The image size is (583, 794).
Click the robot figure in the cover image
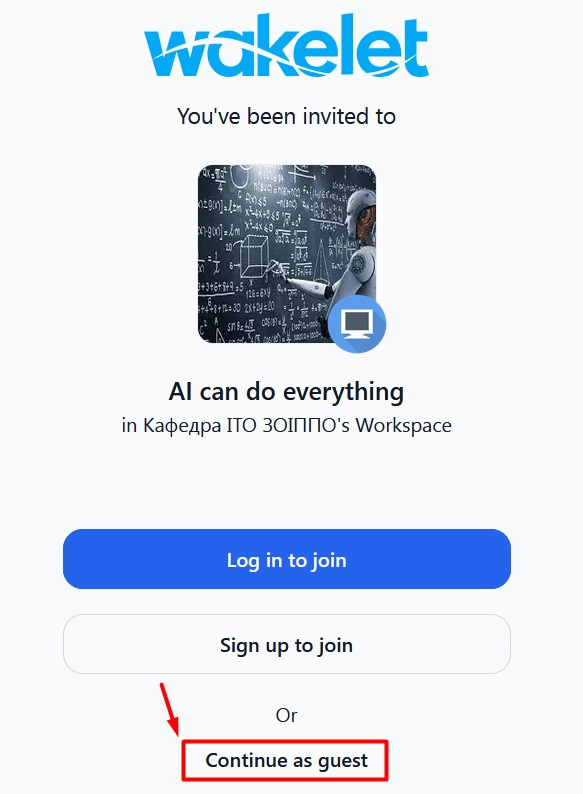(x=349, y=248)
